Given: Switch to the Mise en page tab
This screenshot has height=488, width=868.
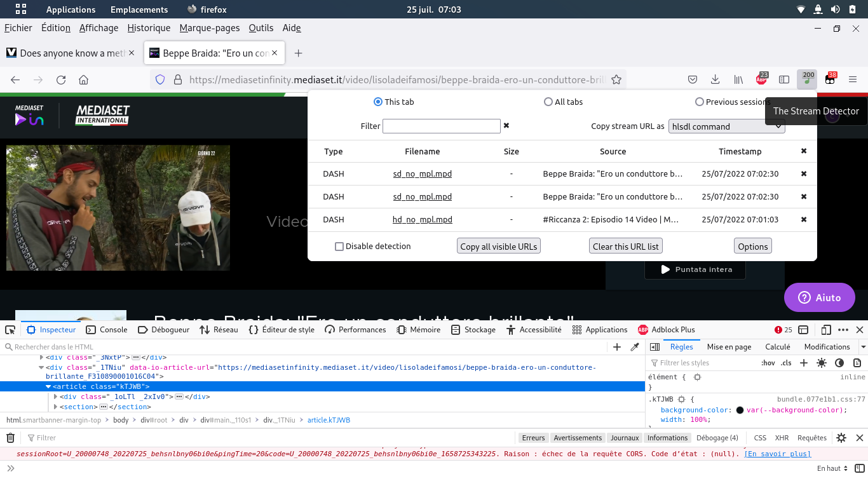Looking at the screenshot, I should 729,347.
